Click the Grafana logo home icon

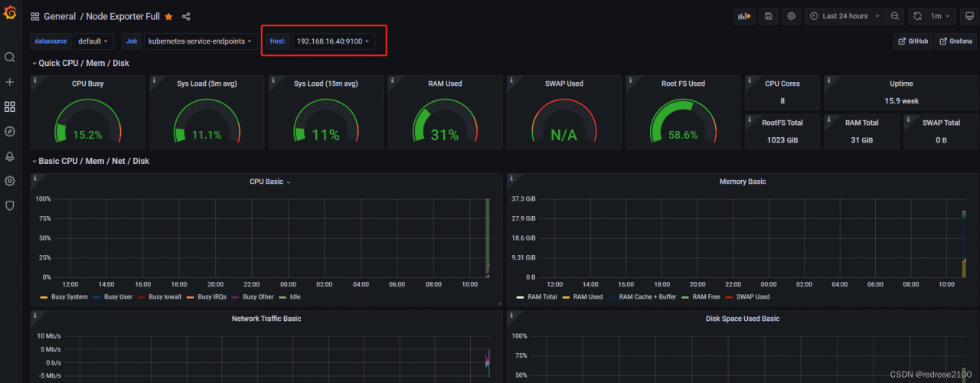click(10, 16)
